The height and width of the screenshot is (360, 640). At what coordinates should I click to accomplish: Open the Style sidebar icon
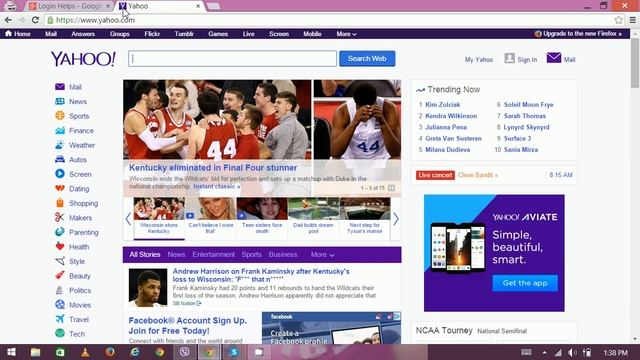point(60,261)
